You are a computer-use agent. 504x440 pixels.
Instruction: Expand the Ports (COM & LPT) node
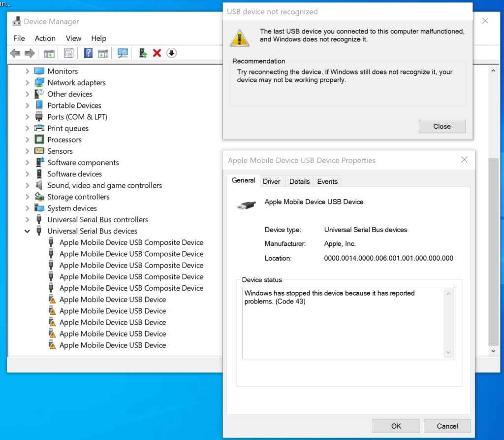(x=28, y=117)
